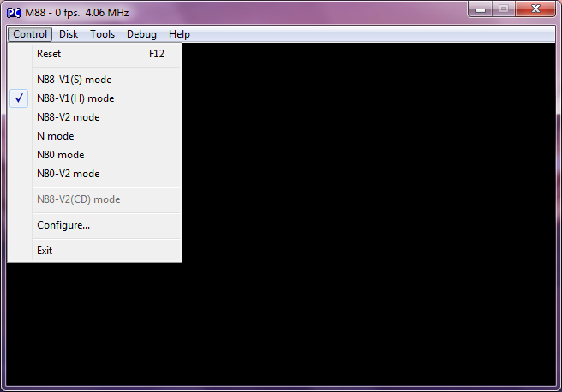Image resolution: width=562 pixels, height=392 pixels.
Task: Open the Configure... dialog
Action: (63, 225)
